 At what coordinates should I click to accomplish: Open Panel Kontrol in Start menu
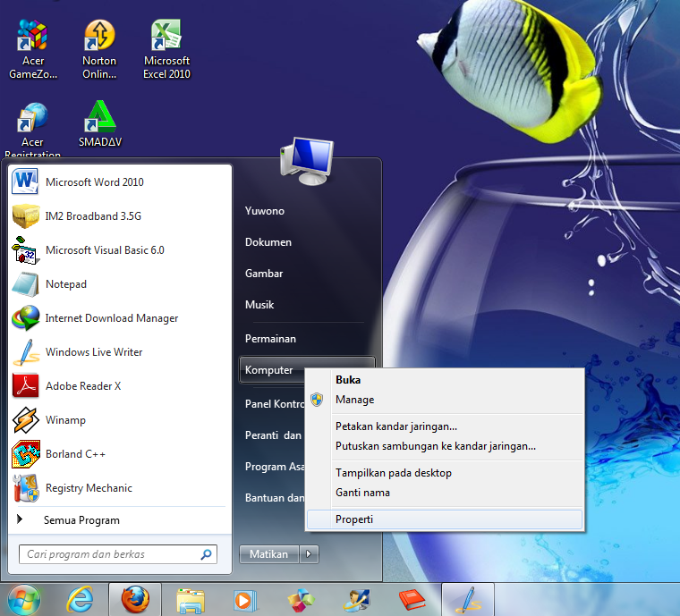pyautogui.click(x=275, y=404)
